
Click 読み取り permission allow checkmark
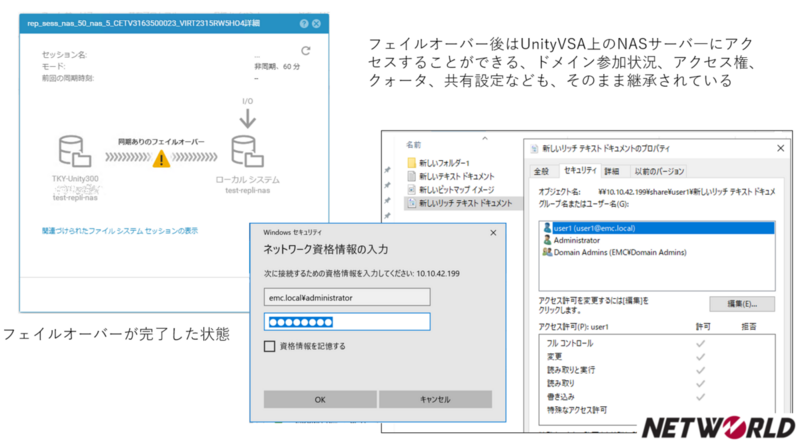[x=701, y=383]
